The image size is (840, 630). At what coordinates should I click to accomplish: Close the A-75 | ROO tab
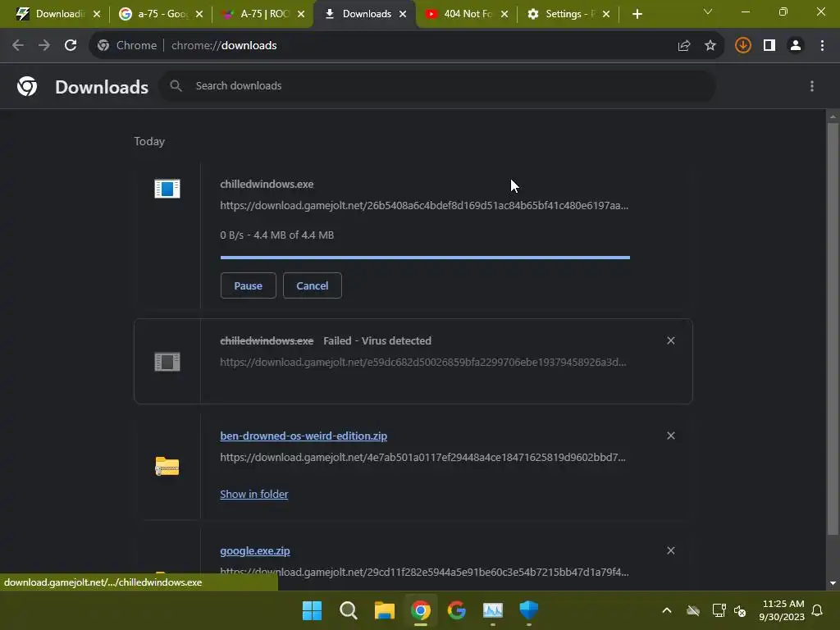(301, 14)
